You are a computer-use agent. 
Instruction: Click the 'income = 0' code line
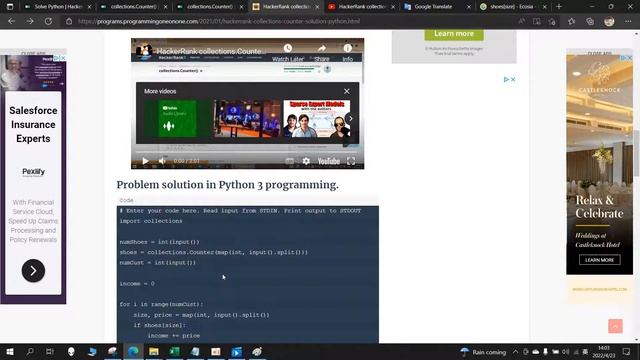(x=137, y=283)
